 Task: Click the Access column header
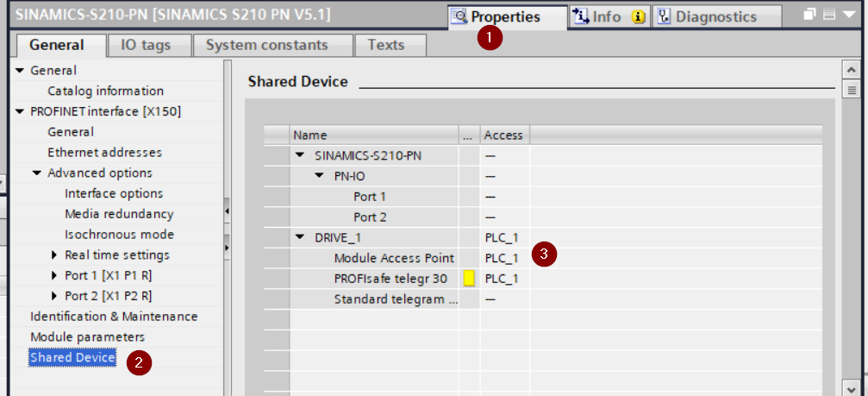tap(505, 135)
